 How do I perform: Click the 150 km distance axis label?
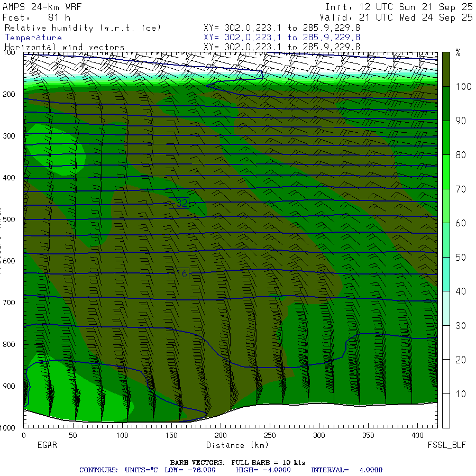coord(171,435)
